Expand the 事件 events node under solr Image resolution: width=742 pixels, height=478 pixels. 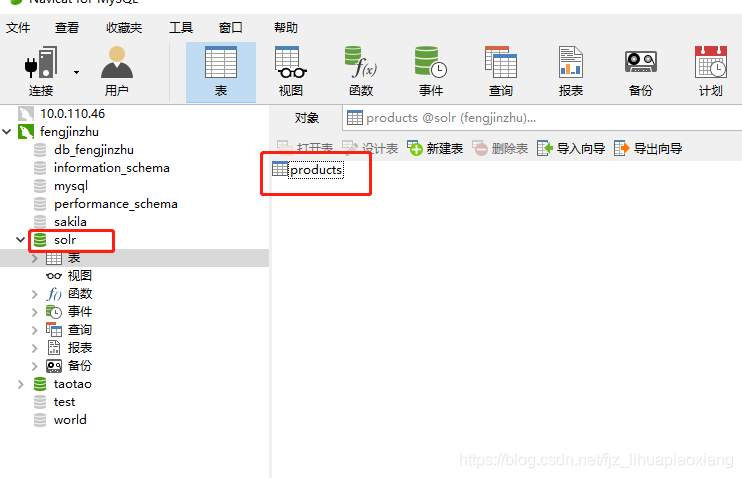35,312
